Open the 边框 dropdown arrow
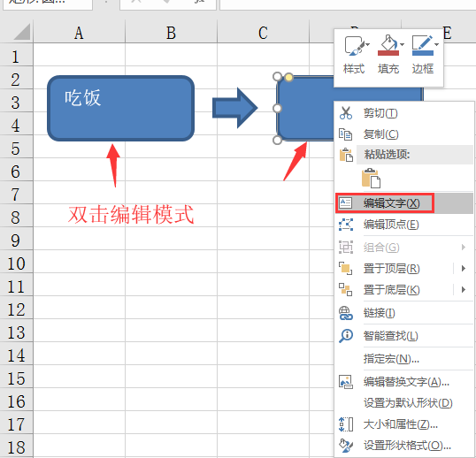 pyautogui.click(x=436, y=44)
